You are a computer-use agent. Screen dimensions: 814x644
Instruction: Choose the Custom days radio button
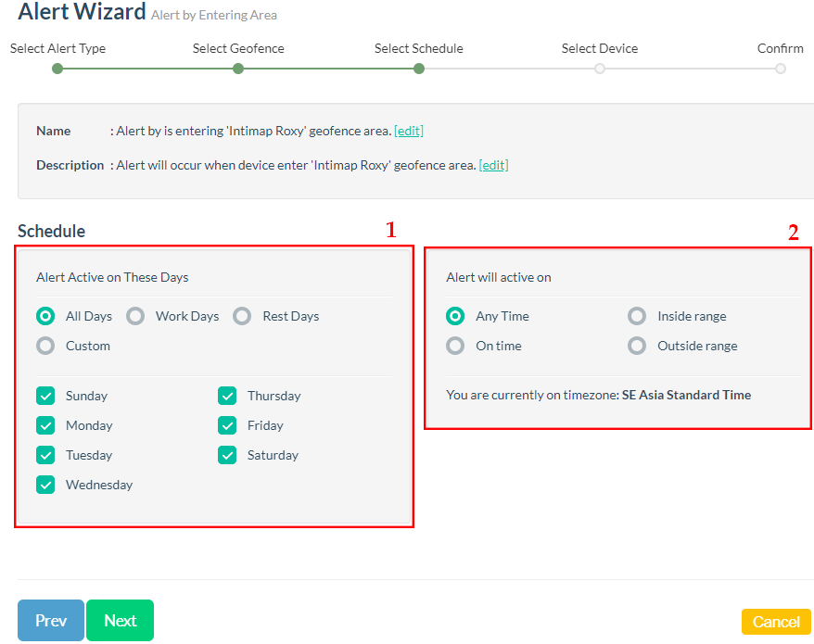point(45,346)
